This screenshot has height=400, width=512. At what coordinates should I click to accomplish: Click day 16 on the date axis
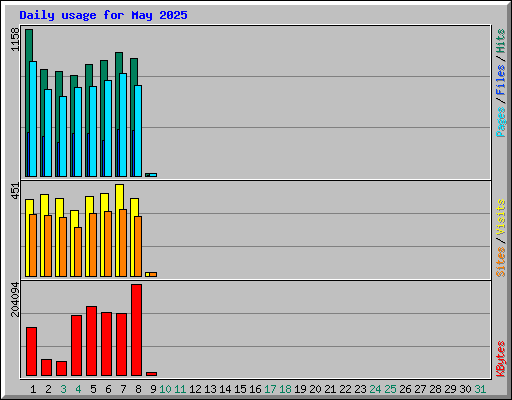(255, 389)
